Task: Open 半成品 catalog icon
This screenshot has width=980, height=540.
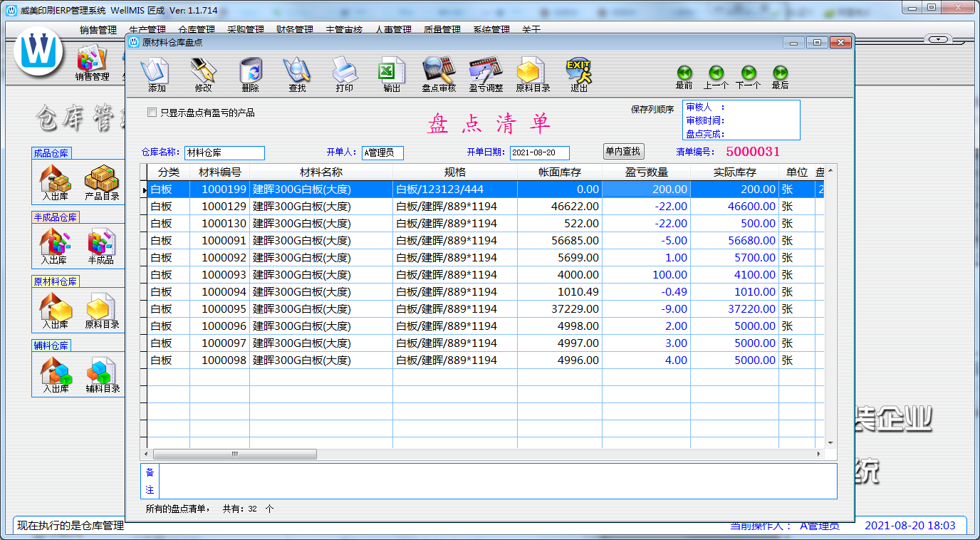Action: (100, 247)
